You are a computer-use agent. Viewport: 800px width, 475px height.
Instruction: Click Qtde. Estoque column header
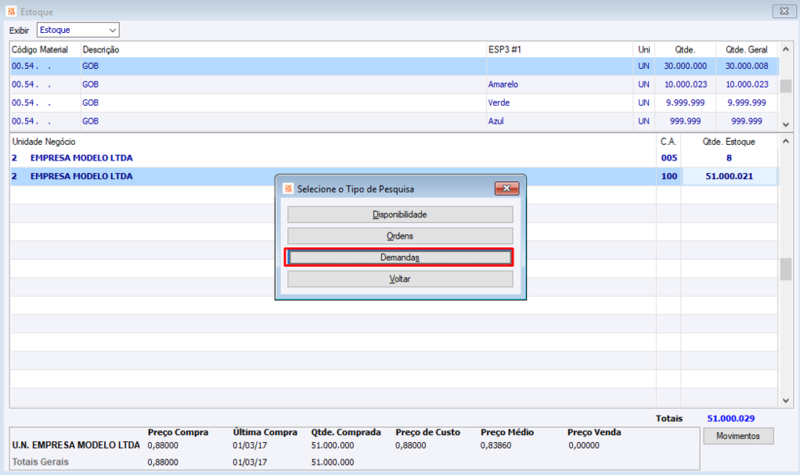[x=729, y=141]
